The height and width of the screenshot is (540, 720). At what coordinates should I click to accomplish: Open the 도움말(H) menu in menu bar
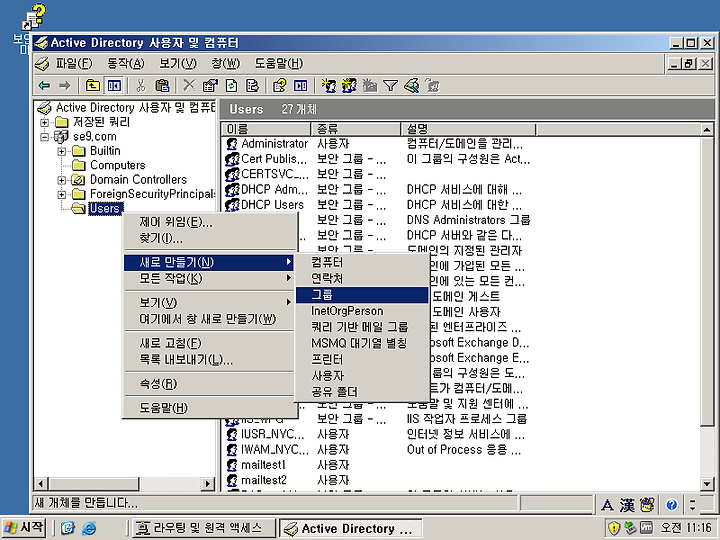279,64
